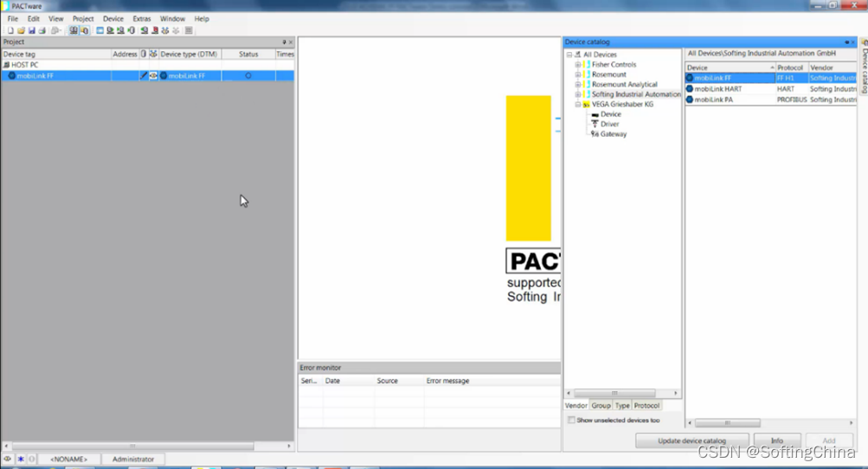Open the Project menu

click(x=83, y=19)
